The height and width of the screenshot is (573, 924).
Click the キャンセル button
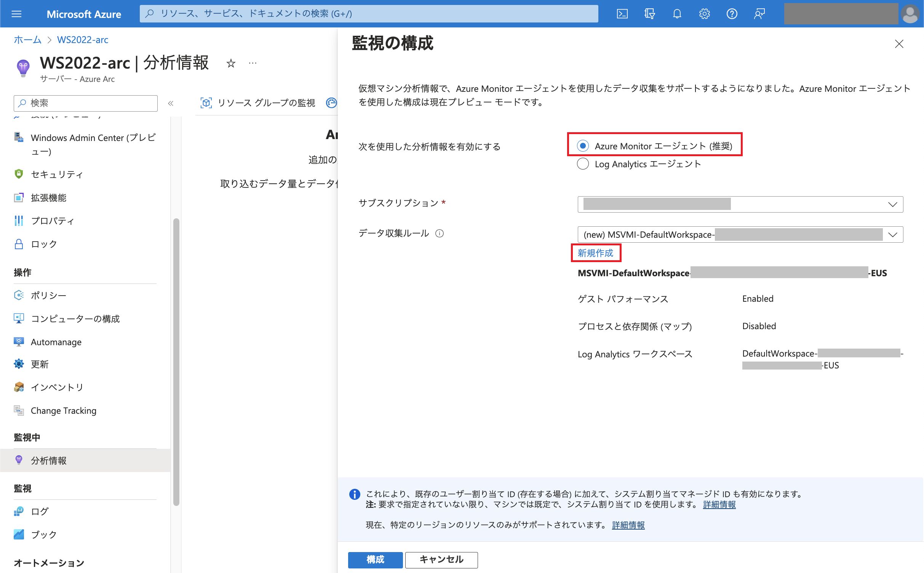tap(441, 560)
